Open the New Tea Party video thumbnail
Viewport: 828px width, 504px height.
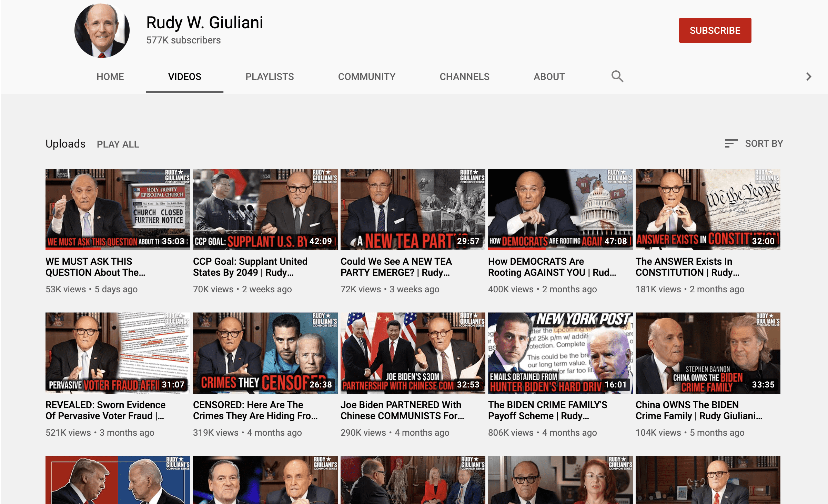[x=413, y=209]
